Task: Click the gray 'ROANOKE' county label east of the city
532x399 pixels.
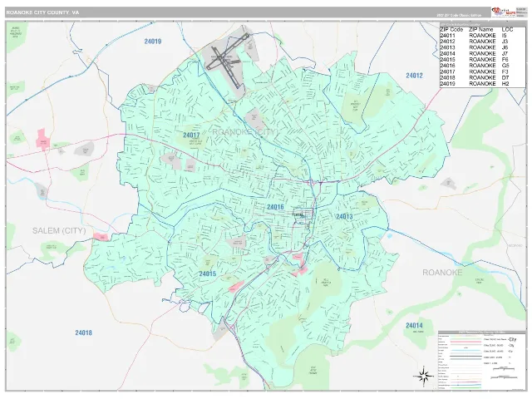Action: tap(442, 273)
